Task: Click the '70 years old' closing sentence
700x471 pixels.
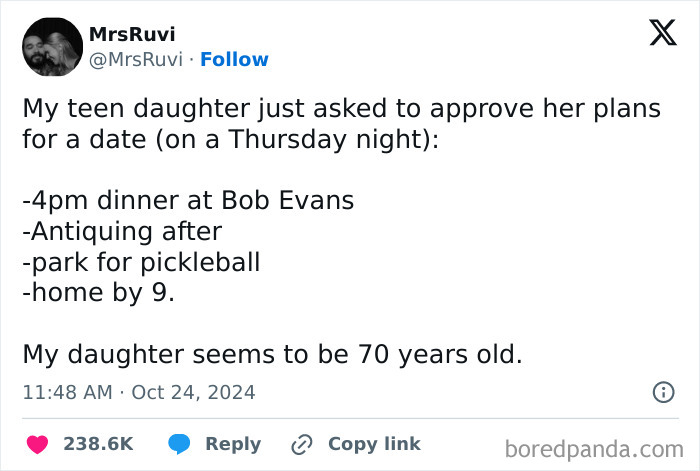Action: (272, 354)
